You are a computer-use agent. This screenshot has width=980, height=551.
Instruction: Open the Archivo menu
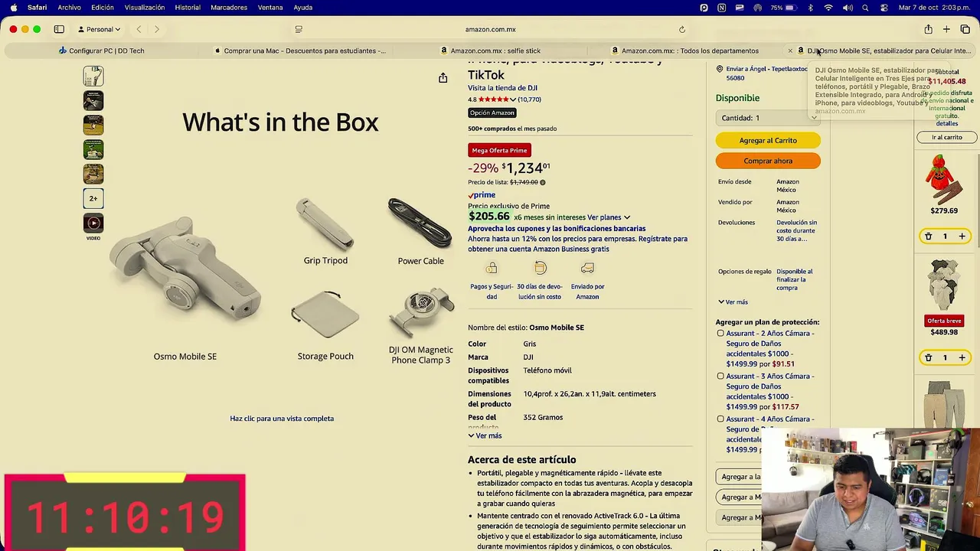tap(69, 8)
